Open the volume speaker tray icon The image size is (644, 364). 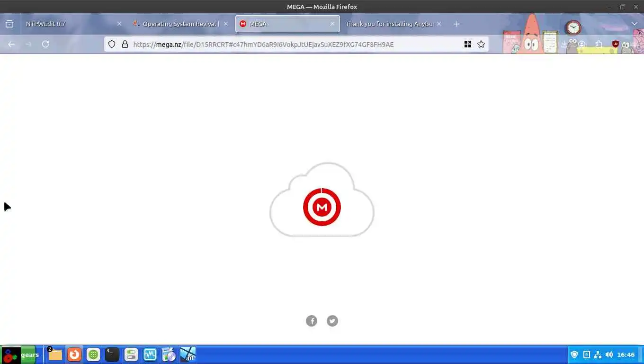point(609,355)
